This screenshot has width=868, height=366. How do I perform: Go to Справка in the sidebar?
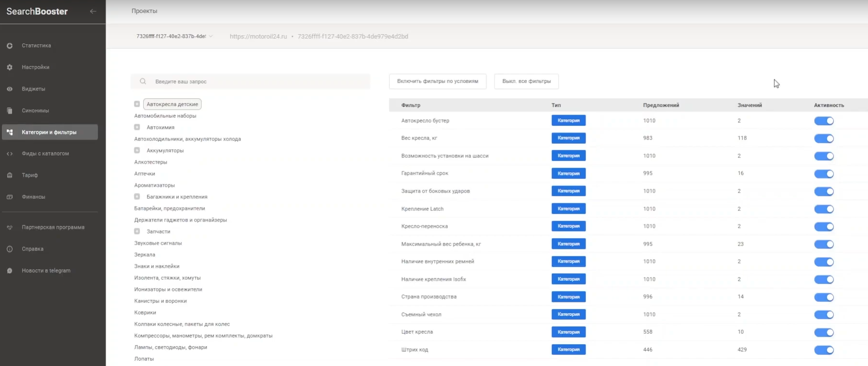[32, 249]
